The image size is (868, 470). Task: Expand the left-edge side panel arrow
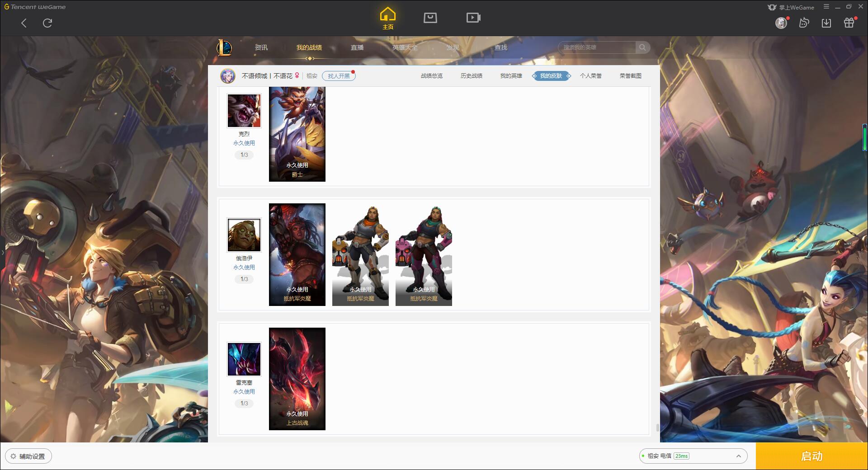[2, 253]
